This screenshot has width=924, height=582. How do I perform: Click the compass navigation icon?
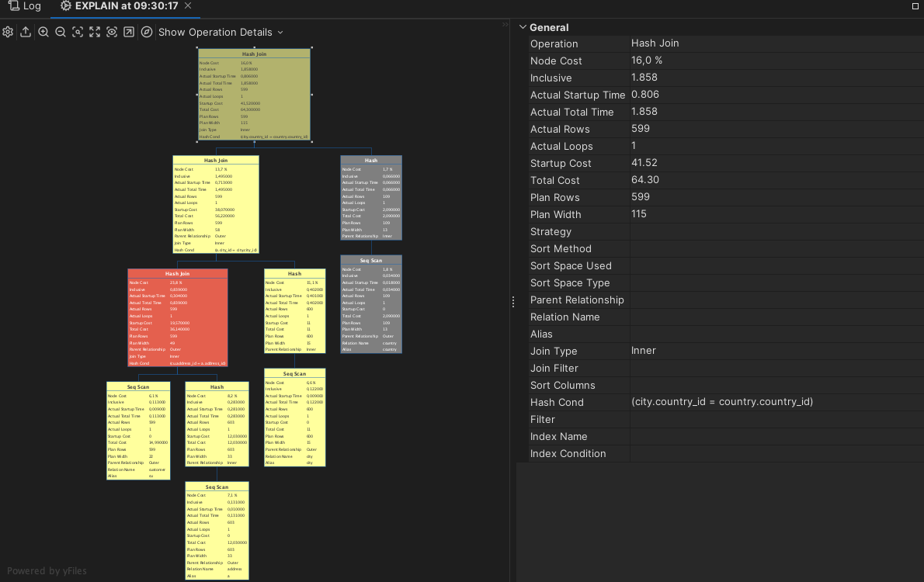(x=147, y=32)
